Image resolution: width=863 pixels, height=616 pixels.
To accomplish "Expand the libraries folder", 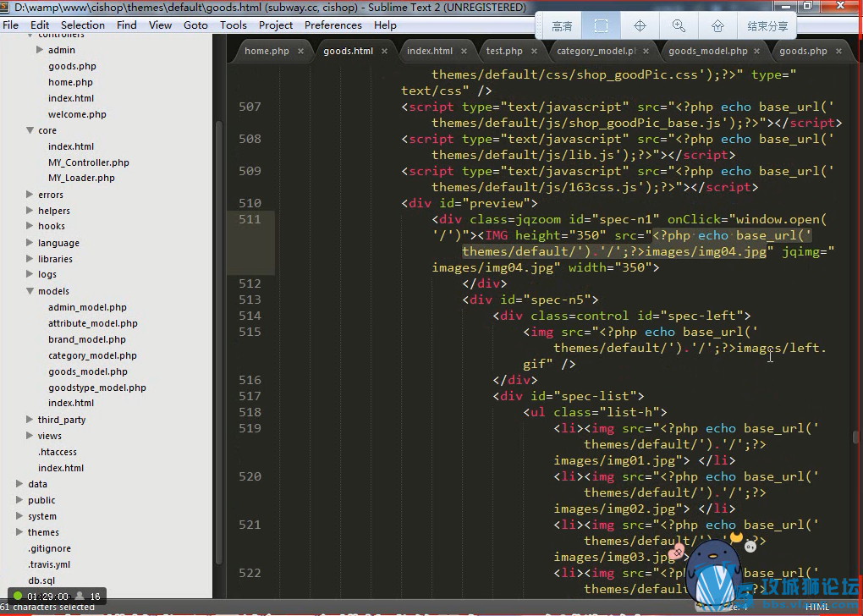I will [x=30, y=258].
